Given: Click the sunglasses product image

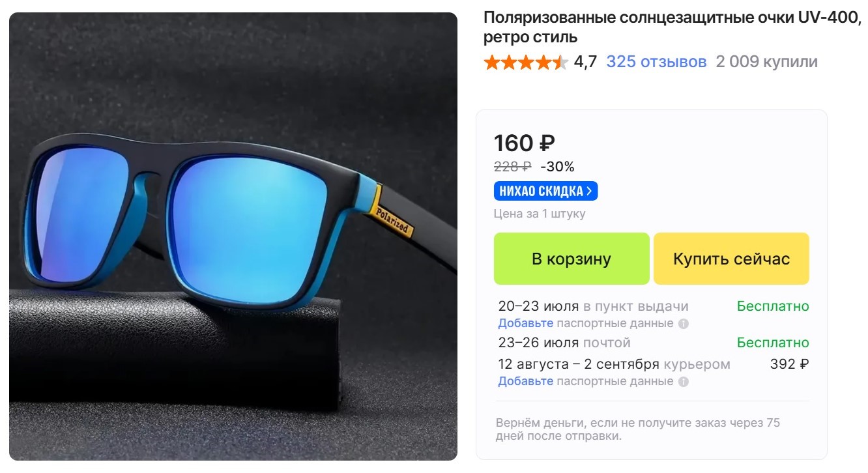Looking at the screenshot, I should [x=233, y=236].
